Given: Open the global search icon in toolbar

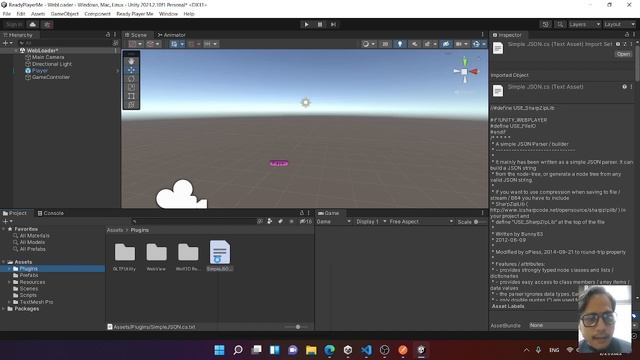Looking at the screenshot, I should tap(560, 24).
